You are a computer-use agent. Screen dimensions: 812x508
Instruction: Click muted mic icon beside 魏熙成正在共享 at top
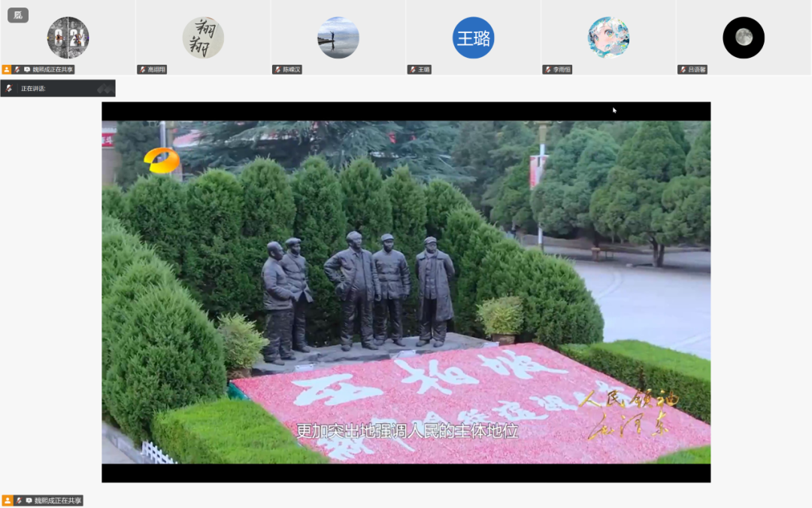[x=17, y=69]
